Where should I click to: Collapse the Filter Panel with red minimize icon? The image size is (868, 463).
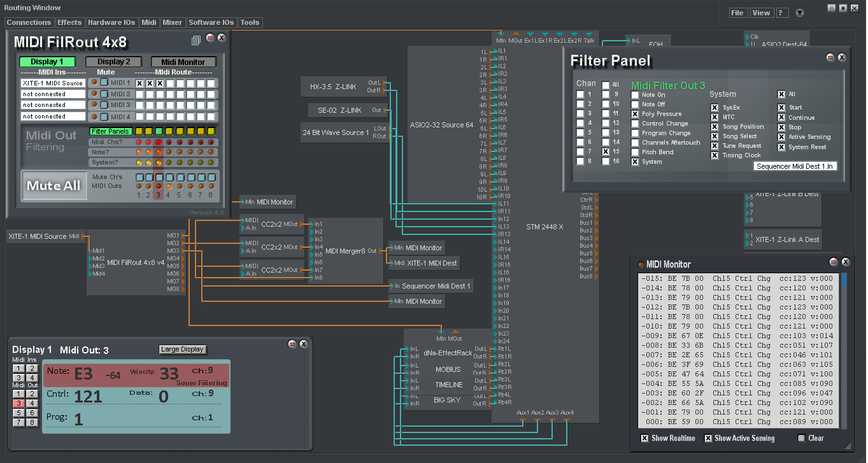tap(830, 57)
